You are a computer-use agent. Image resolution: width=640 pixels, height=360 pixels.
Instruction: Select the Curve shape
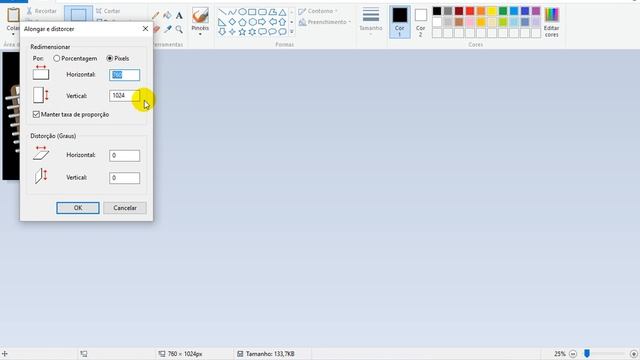(232, 12)
